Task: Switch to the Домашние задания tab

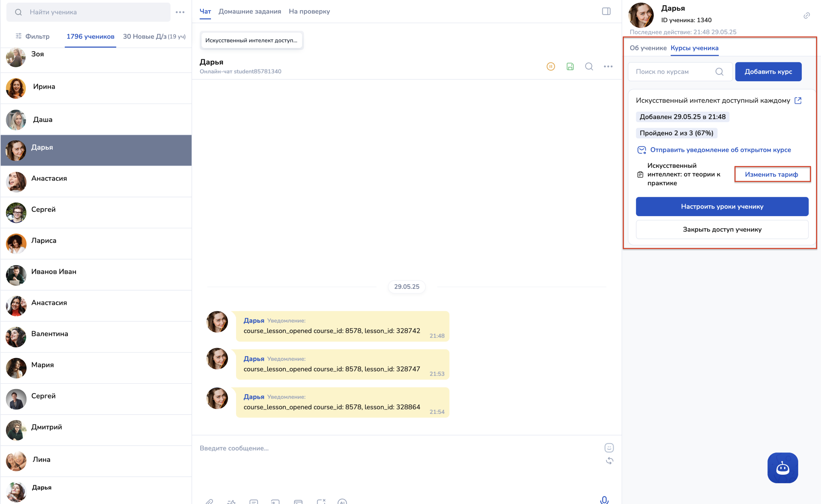Action: pyautogui.click(x=250, y=11)
